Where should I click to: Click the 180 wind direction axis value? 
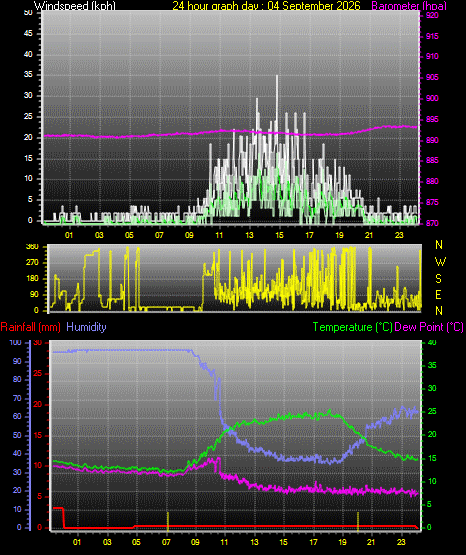(x=32, y=279)
